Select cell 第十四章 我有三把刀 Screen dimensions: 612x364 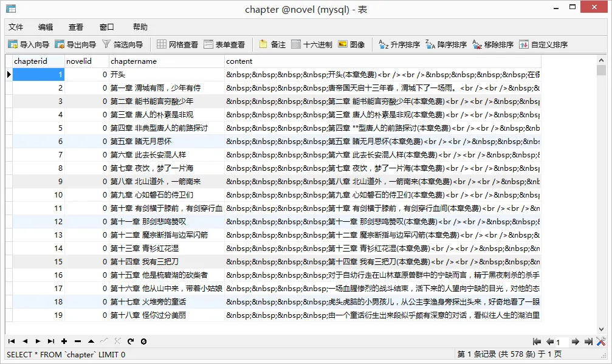(x=167, y=261)
